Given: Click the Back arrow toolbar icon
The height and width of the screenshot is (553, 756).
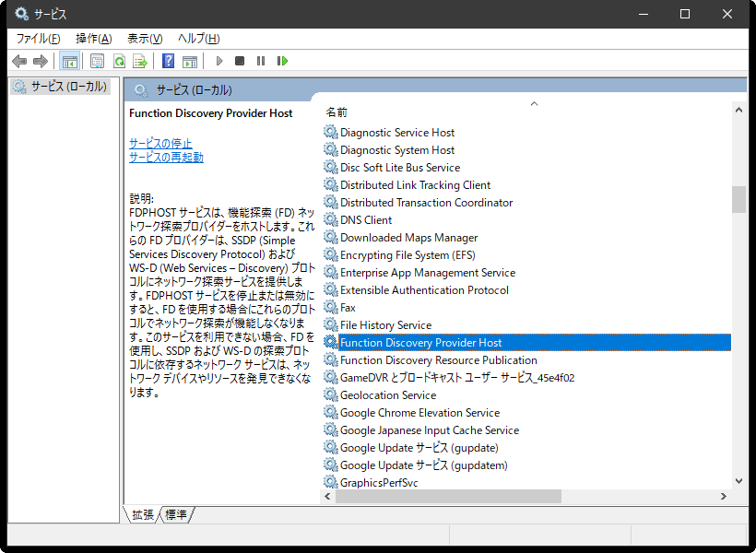Looking at the screenshot, I should pos(19,61).
